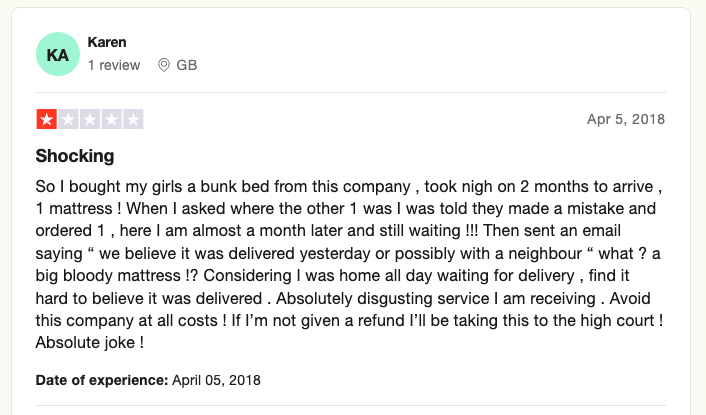Select the third grey rating star
Image resolution: width=706 pixels, height=415 pixels.
pos(90,119)
